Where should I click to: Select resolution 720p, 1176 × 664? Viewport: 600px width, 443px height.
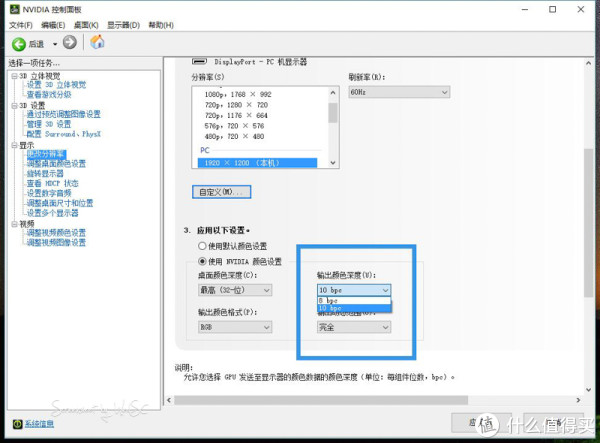coord(236,115)
